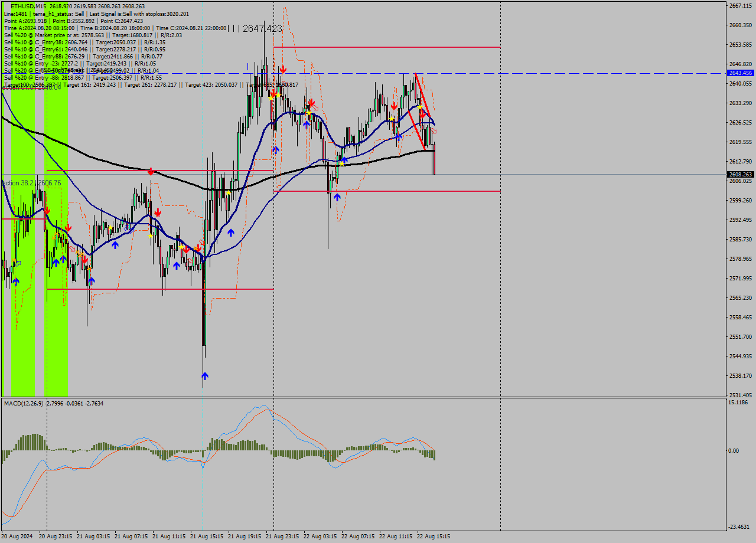Click the 2626.525 price axis label
Image resolution: width=756 pixels, height=543 pixels.
741,123
